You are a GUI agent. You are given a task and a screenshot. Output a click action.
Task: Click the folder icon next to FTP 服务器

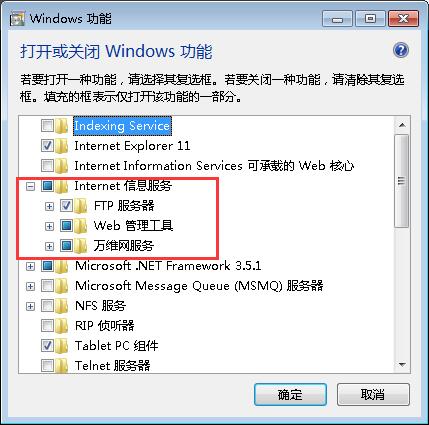tap(81, 206)
